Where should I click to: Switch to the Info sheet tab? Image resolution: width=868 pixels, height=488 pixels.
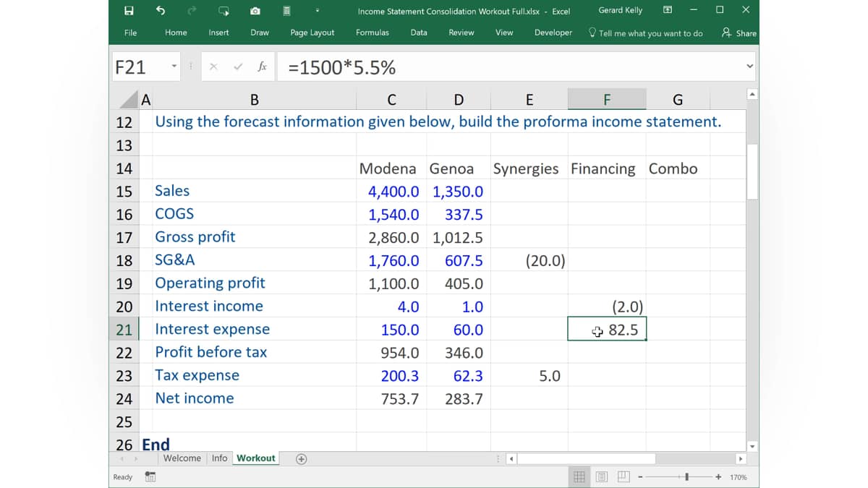(219, 458)
